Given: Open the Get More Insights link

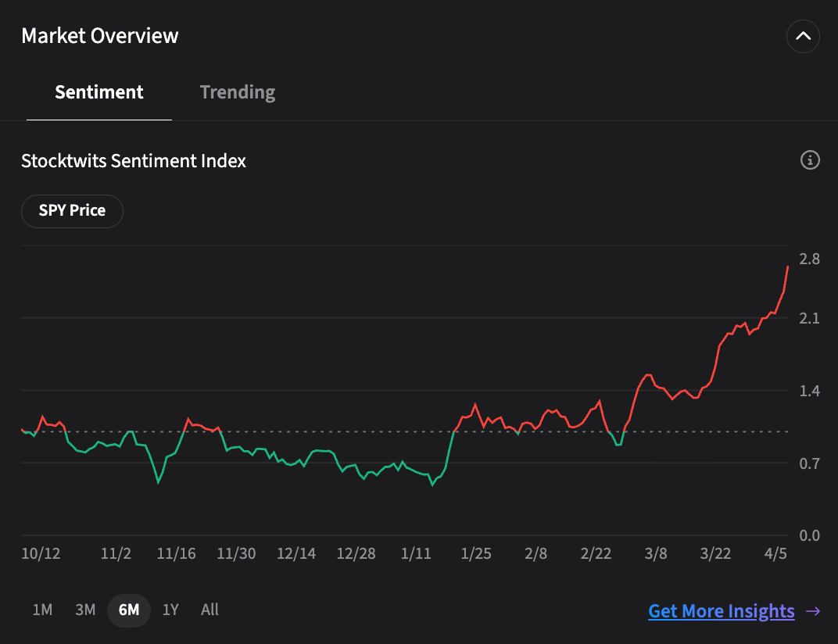Looking at the screenshot, I should tap(721, 611).
